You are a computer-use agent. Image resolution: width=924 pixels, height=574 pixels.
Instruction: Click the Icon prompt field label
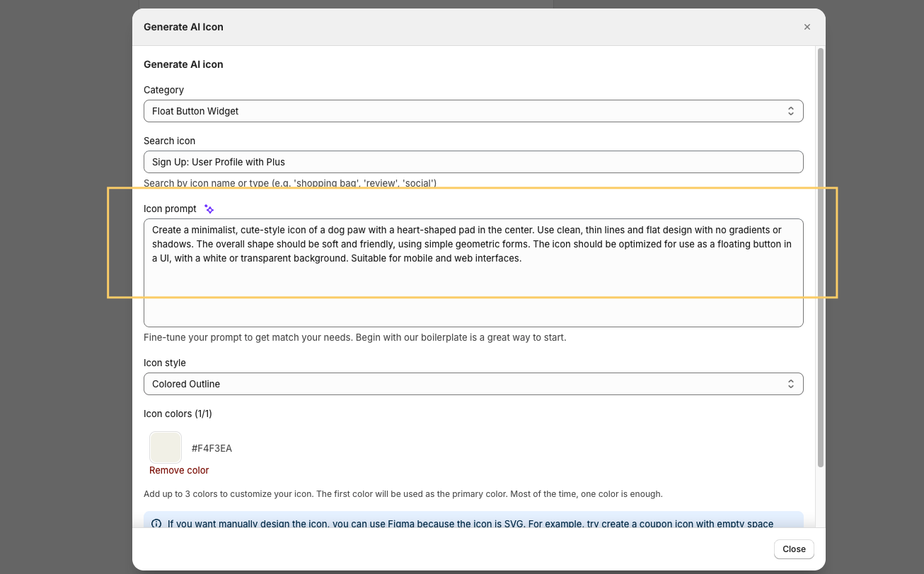click(x=170, y=209)
